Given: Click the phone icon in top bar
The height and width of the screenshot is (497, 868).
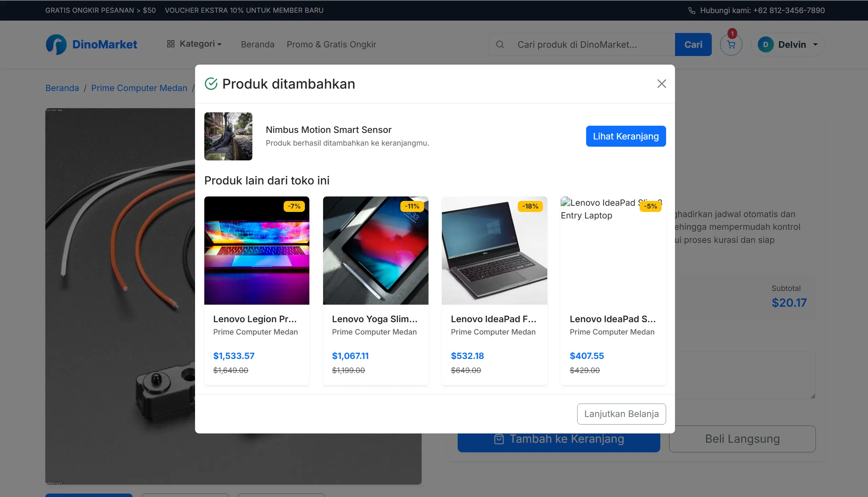Looking at the screenshot, I should 692,11.
